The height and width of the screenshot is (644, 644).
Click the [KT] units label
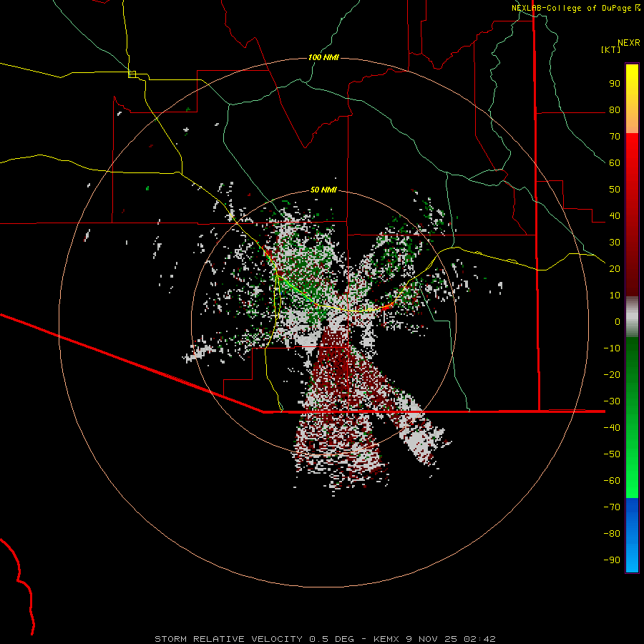tap(610, 49)
